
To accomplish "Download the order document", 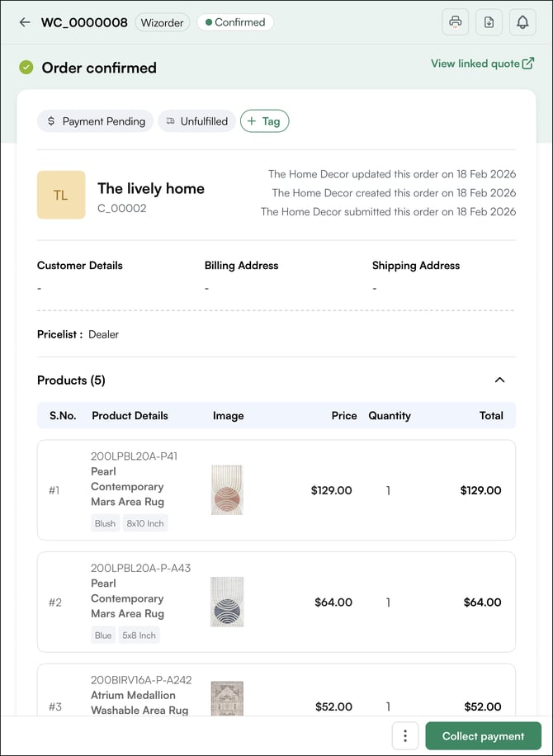I will point(489,21).
